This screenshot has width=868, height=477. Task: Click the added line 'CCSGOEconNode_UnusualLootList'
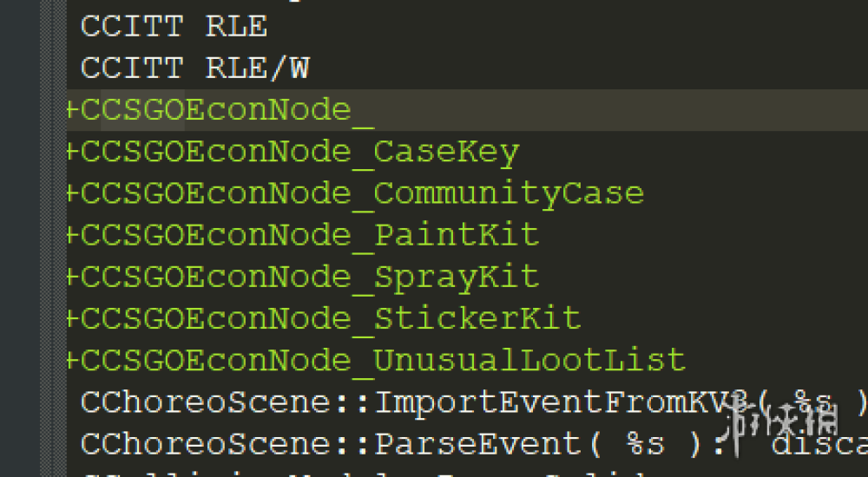[x=383, y=360]
